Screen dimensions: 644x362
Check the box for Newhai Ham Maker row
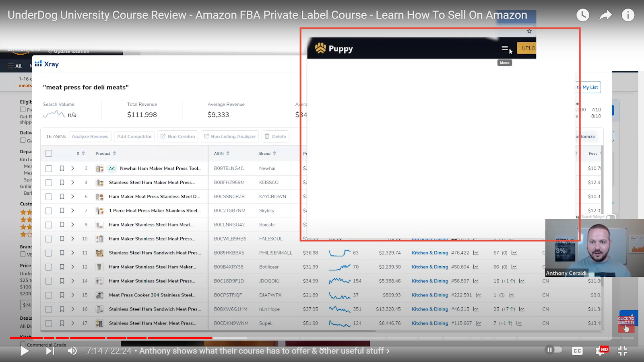pyautogui.click(x=49, y=169)
